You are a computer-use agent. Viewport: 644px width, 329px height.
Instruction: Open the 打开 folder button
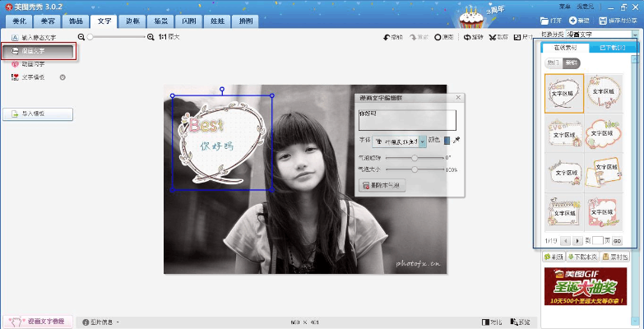coord(550,21)
